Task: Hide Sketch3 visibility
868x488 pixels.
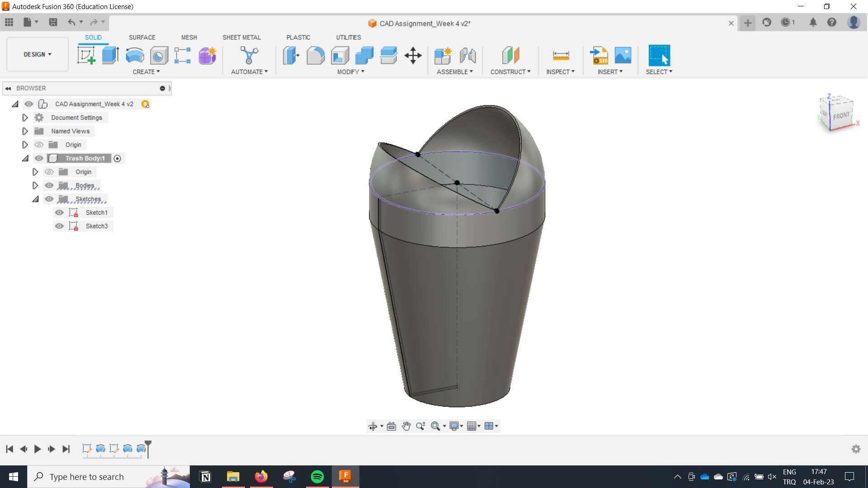Action: 59,226
